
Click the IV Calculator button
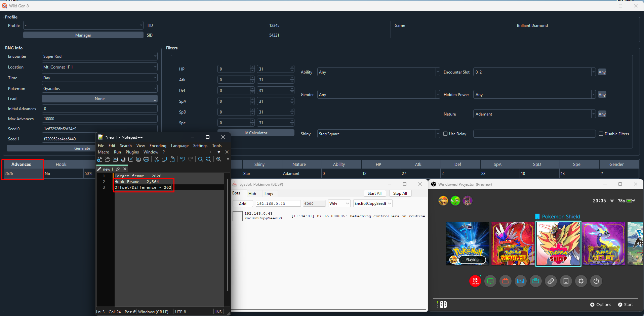tap(256, 133)
